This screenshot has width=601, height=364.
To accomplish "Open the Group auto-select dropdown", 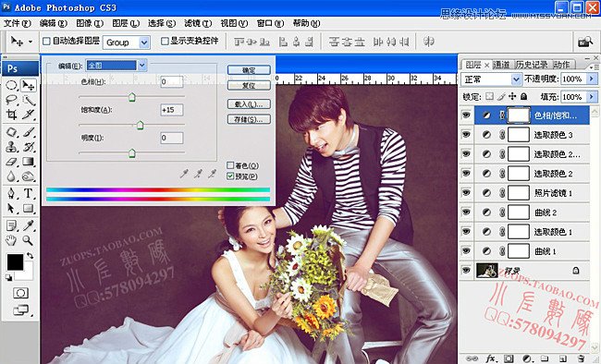I will (x=144, y=42).
